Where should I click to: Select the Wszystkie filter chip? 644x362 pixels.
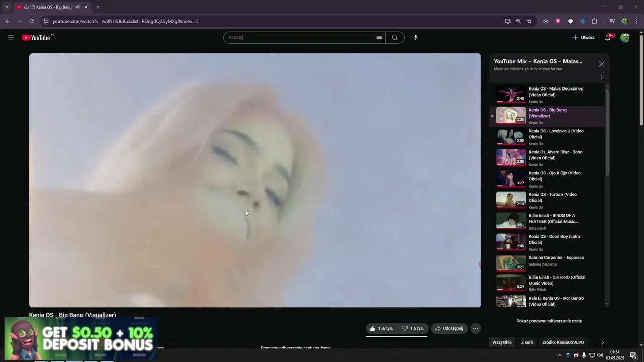[502, 342]
